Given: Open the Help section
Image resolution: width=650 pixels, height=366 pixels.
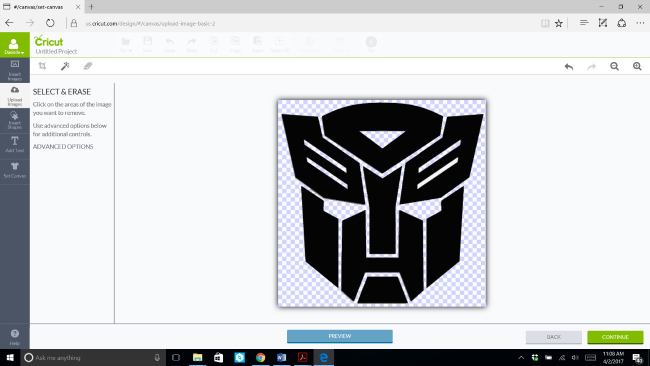Looking at the screenshot, I should coord(15,337).
